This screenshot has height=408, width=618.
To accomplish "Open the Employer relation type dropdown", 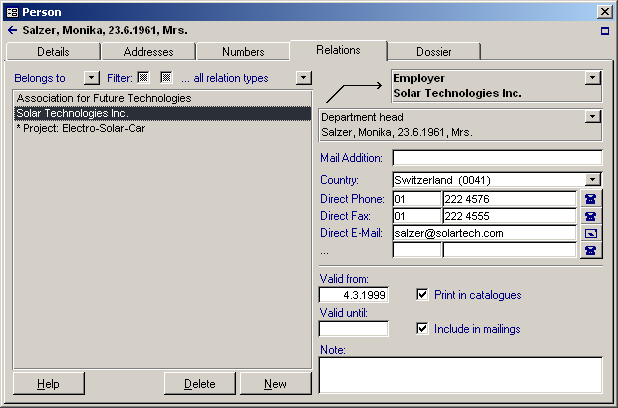I will pyautogui.click(x=592, y=77).
